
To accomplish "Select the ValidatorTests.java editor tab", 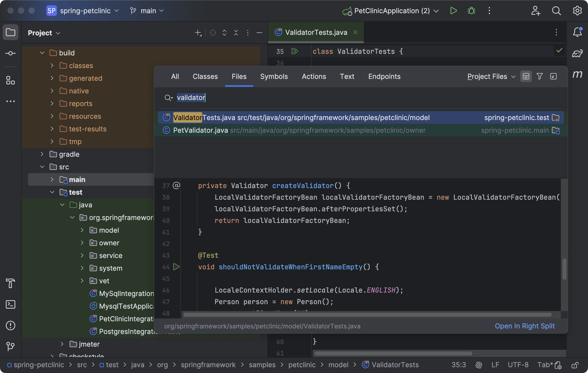I will coord(316,32).
